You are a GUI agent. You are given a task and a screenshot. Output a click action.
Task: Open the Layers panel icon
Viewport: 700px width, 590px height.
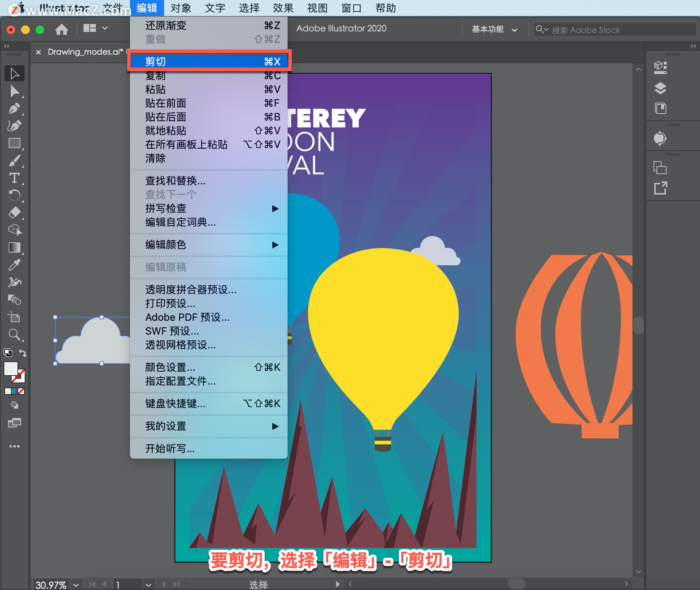(x=660, y=88)
